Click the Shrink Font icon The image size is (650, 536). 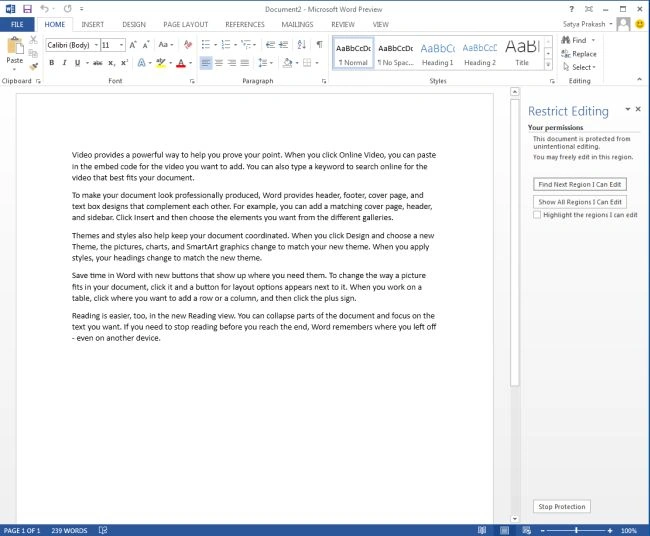click(x=146, y=45)
